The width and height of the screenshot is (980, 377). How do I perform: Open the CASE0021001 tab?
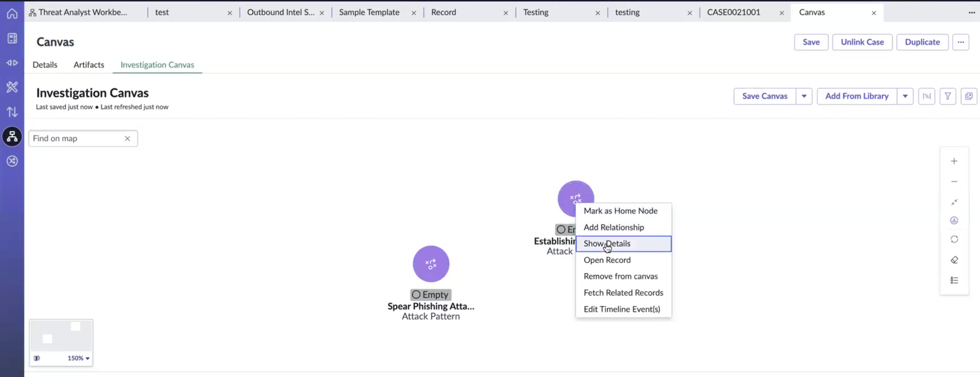[733, 12]
